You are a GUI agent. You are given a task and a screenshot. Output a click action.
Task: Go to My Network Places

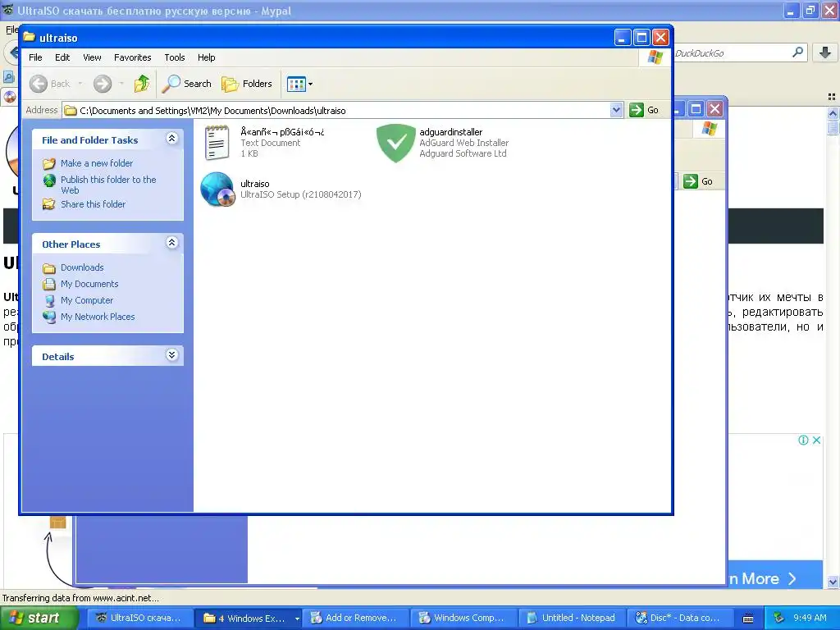98,317
